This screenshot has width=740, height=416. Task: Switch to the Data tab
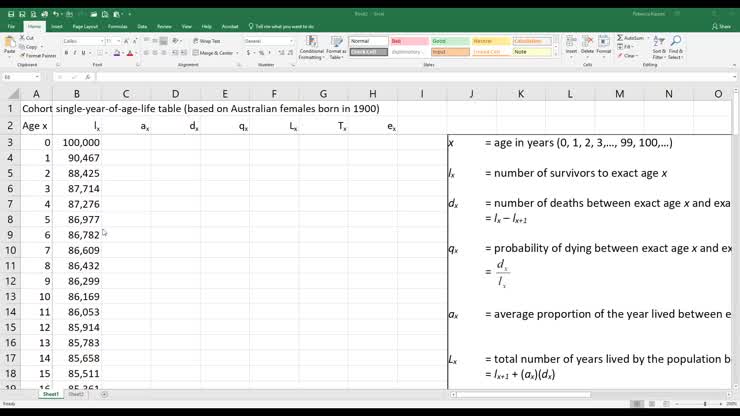coord(142,26)
